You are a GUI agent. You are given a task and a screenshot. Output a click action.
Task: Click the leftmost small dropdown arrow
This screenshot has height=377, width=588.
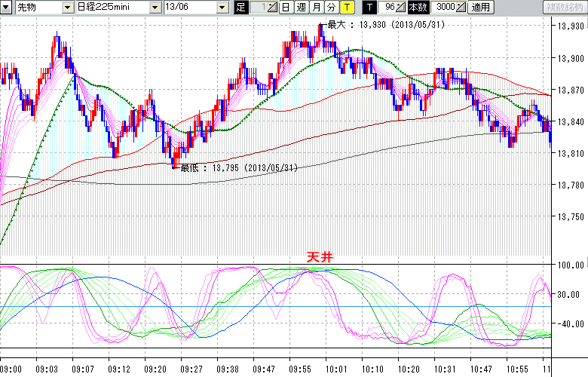click(x=7, y=8)
